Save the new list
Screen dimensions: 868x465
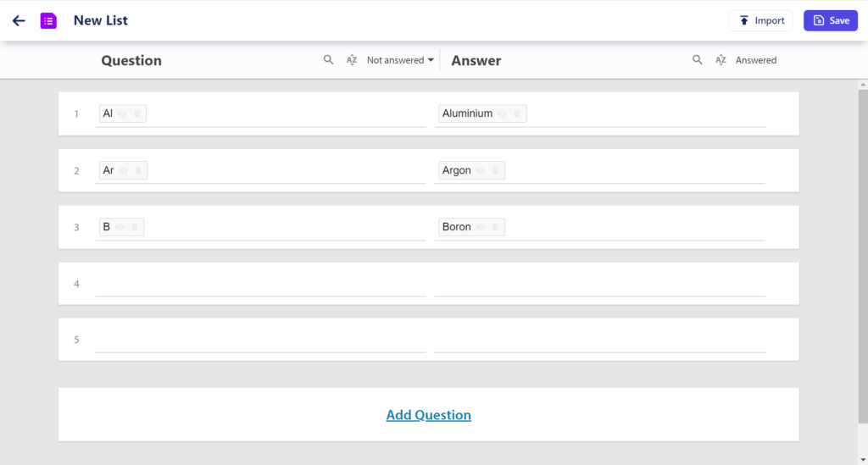[831, 20]
